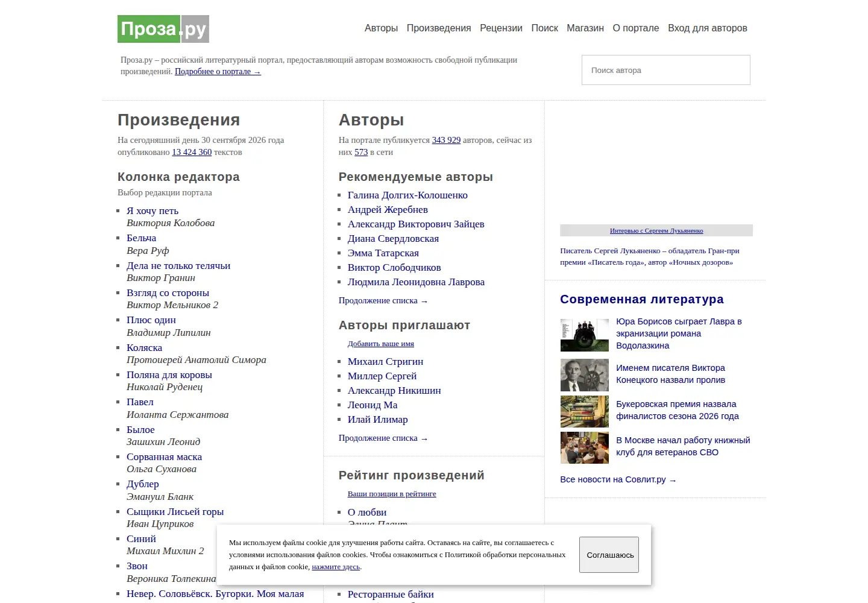
Task: Open Интервью с Сергеем Лукьяненко link
Action: pyautogui.click(x=656, y=230)
